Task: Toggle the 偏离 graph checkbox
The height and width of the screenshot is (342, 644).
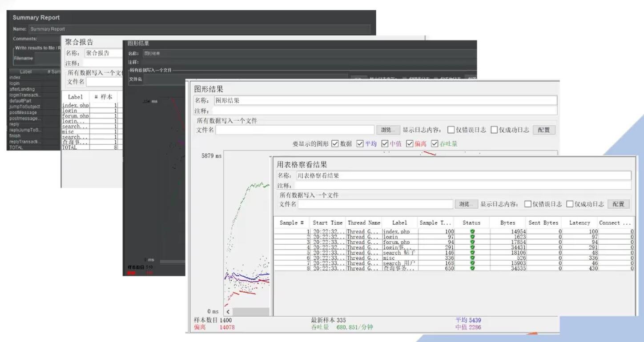Action: click(x=410, y=143)
